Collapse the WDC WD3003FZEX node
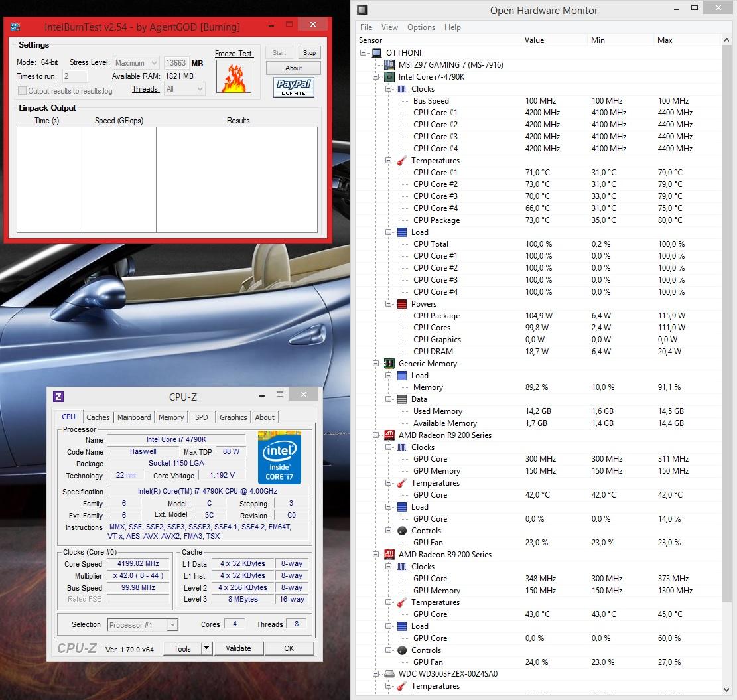 375,674
